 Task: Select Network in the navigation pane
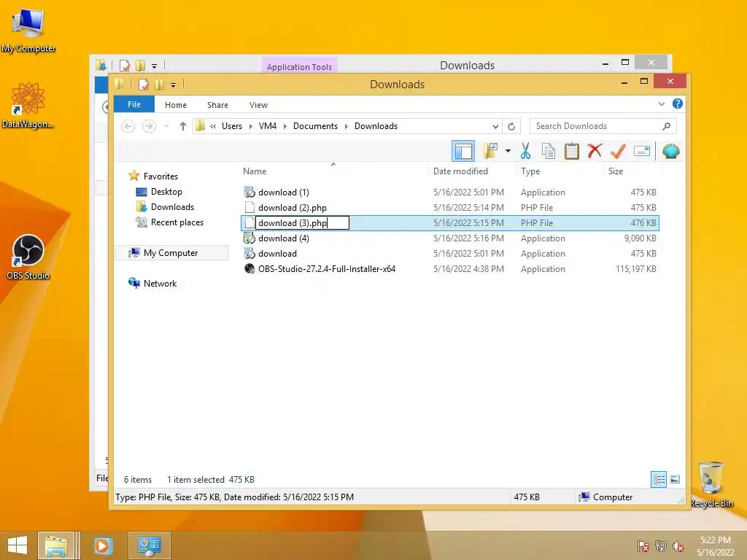[x=160, y=284]
